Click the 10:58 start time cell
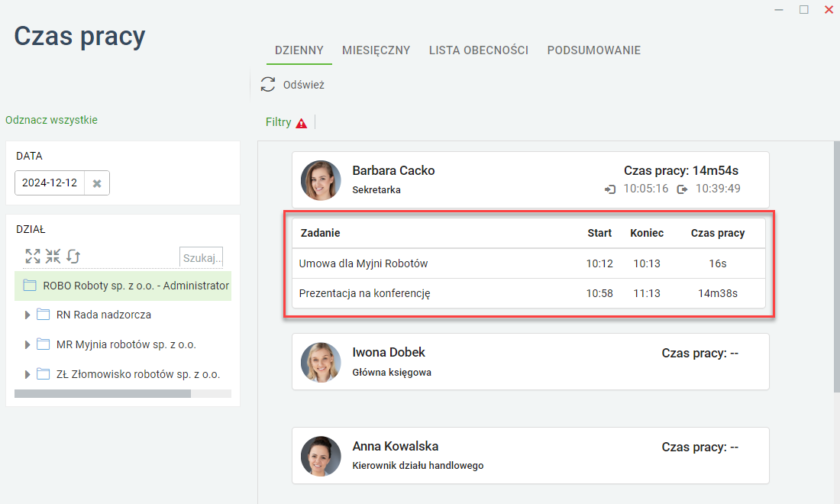The image size is (840, 504). pyautogui.click(x=599, y=293)
